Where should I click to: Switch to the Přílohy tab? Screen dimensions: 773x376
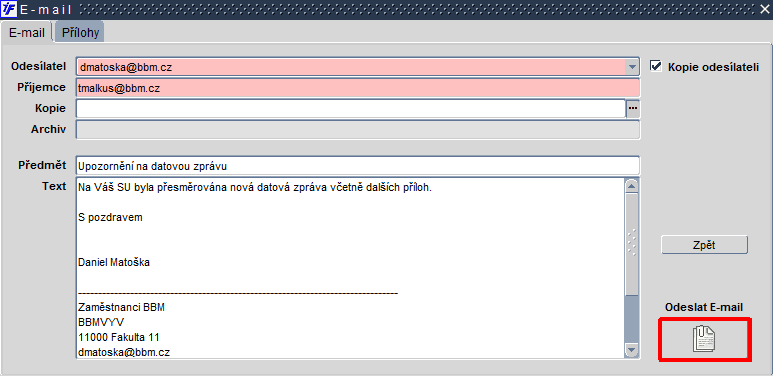(80, 33)
